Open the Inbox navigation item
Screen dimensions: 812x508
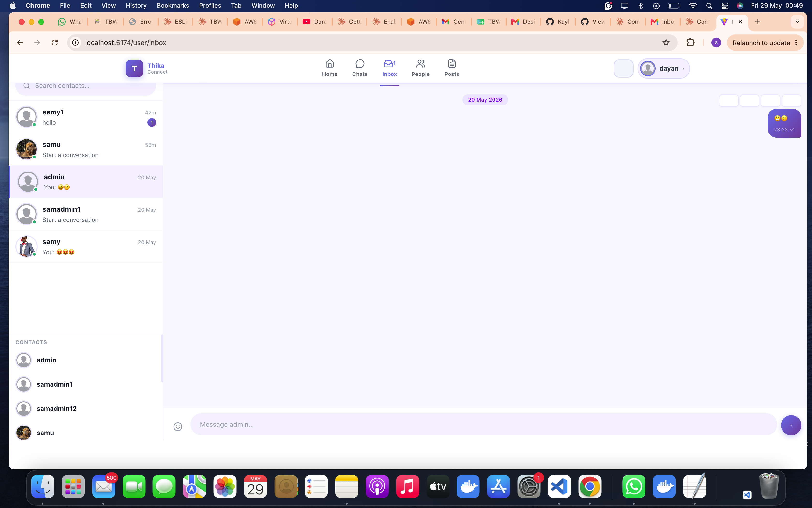(x=389, y=68)
